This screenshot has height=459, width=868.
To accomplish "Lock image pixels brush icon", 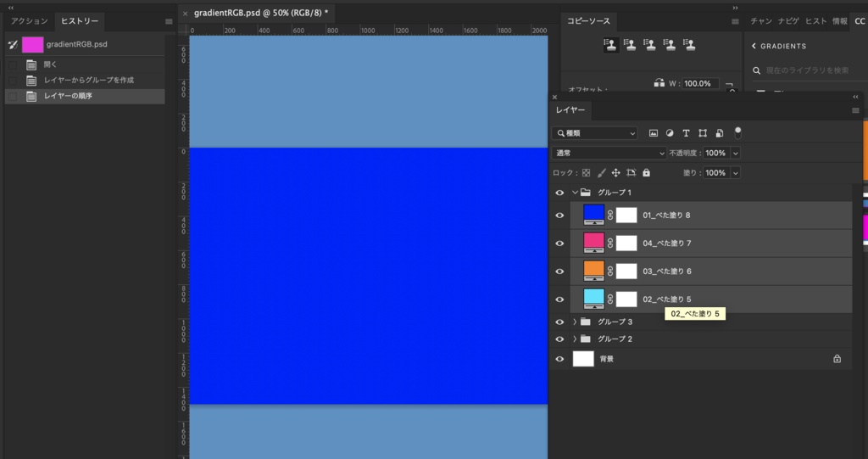I will (x=601, y=173).
